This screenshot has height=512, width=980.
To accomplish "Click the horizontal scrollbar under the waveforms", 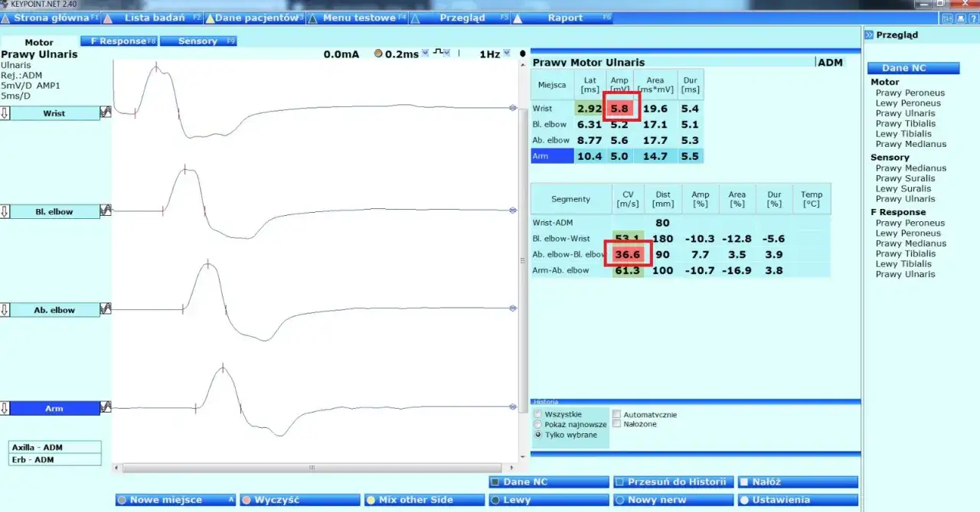I will click(311, 468).
